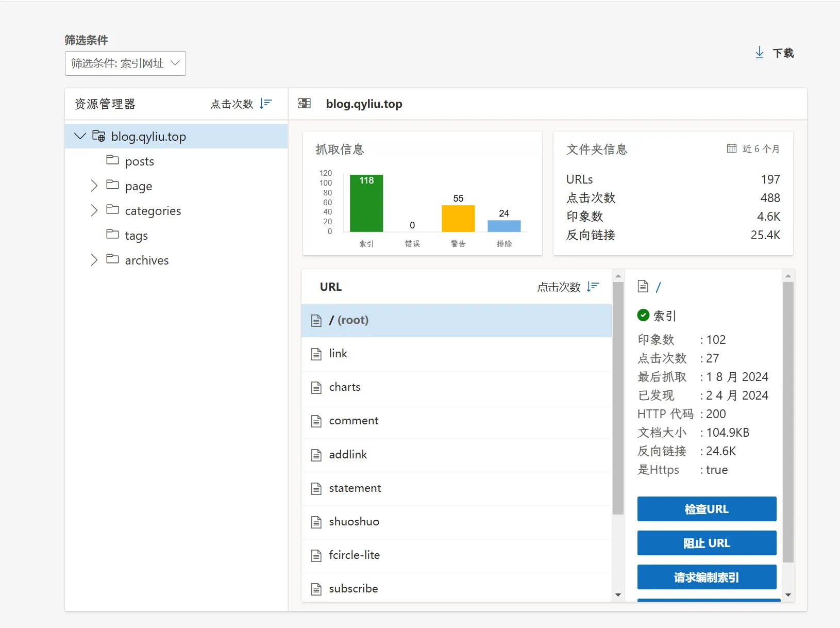Screen dimensions: 840x628
Task: Expand the archives folder
Action: coord(94,260)
